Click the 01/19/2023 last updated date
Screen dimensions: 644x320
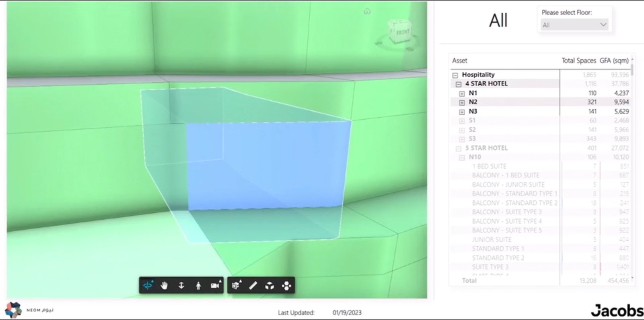(x=347, y=313)
